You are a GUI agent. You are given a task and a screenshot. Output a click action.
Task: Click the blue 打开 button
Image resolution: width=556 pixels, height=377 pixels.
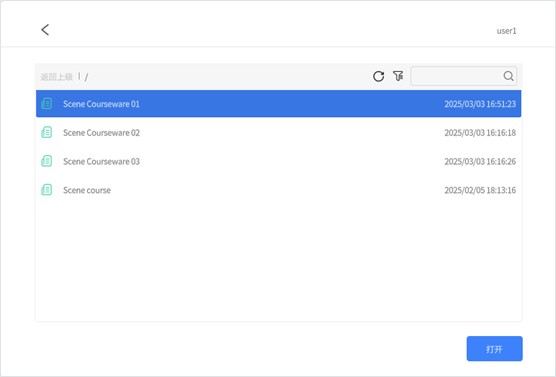(494, 349)
